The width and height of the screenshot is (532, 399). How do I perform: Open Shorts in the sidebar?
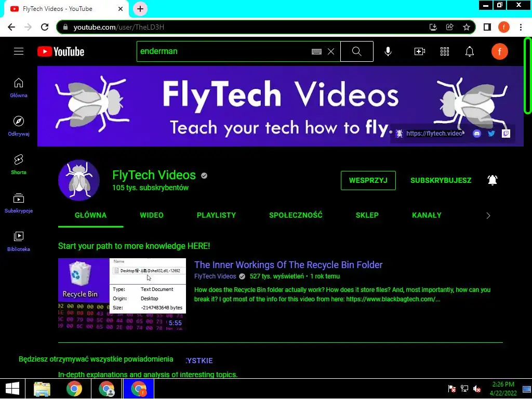(x=19, y=165)
